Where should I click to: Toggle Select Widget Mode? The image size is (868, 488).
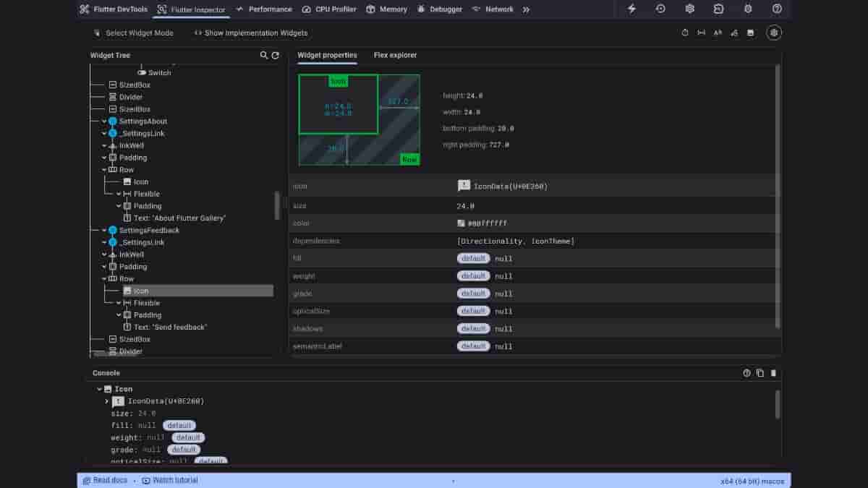(x=133, y=33)
